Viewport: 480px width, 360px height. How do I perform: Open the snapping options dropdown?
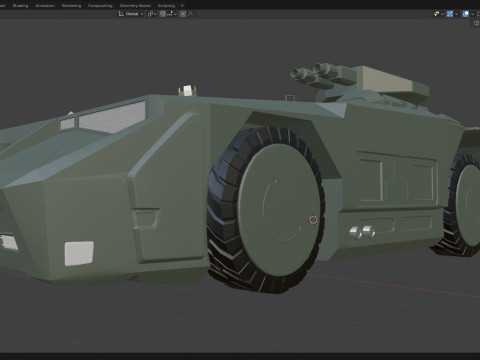(172, 14)
